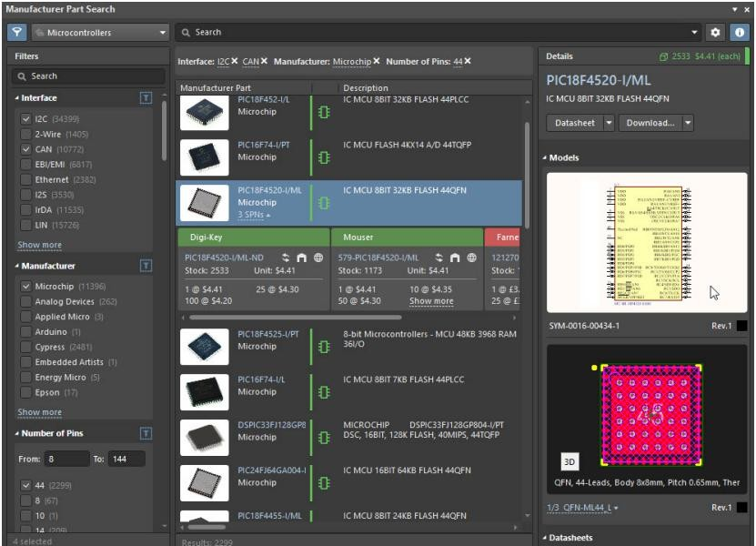Remove the CAN interface filter chip
This screenshot has height=546, width=756.
click(x=264, y=61)
